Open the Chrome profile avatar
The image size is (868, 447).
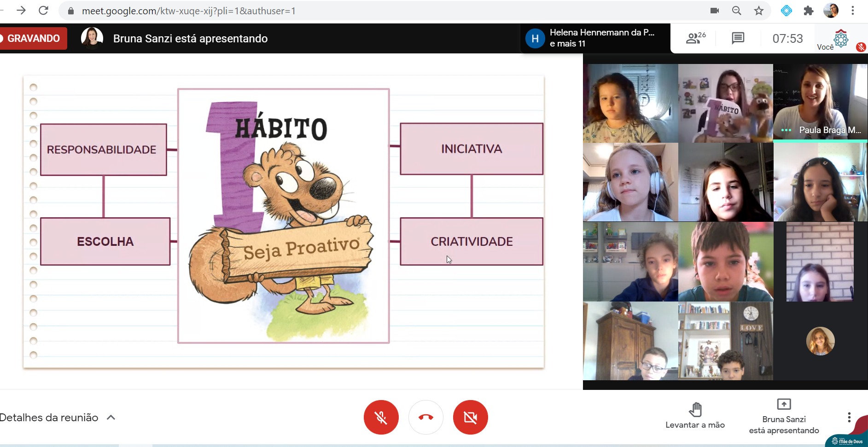click(x=831, y=11)
